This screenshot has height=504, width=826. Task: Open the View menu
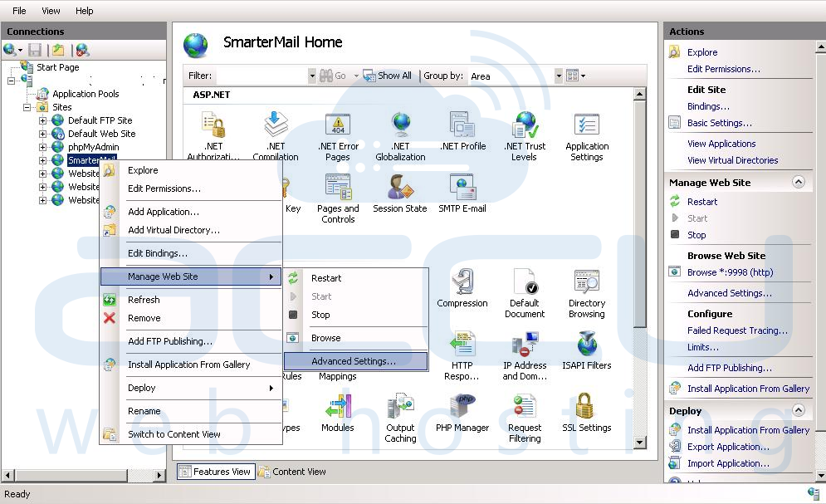click(x=51, y=11)
